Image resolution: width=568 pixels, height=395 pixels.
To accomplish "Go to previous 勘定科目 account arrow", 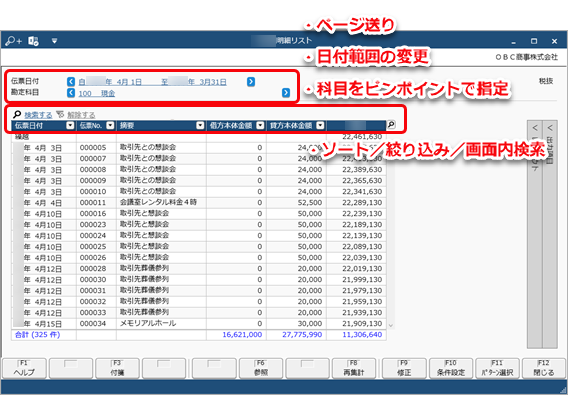I will (71, 93).
